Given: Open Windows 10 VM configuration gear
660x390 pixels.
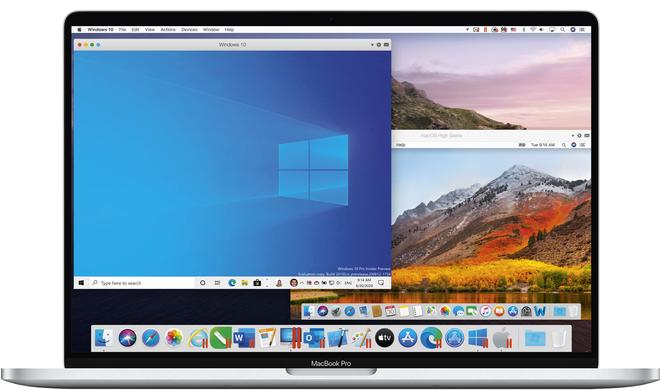Looking at the screenshot, I should coord(378,45).
